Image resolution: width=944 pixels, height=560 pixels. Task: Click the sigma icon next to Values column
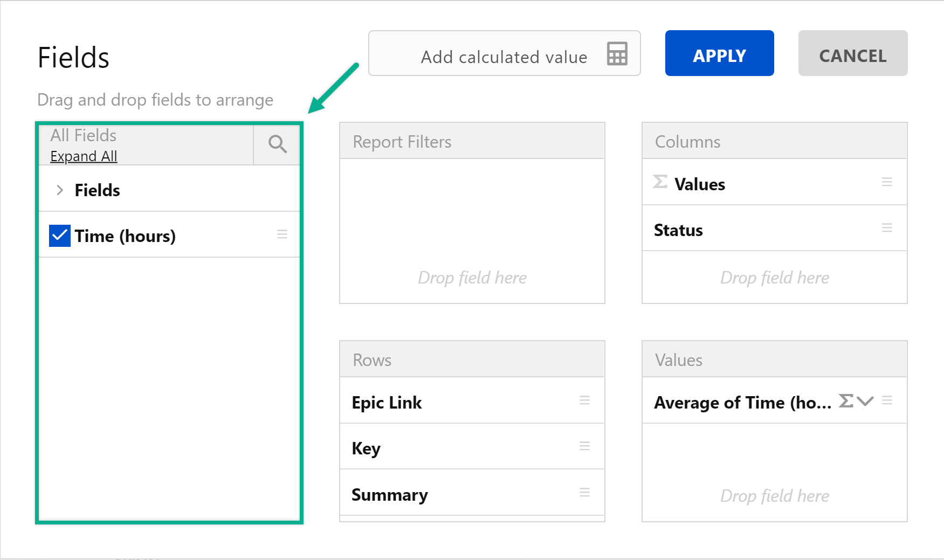click(x=660, y=182)
